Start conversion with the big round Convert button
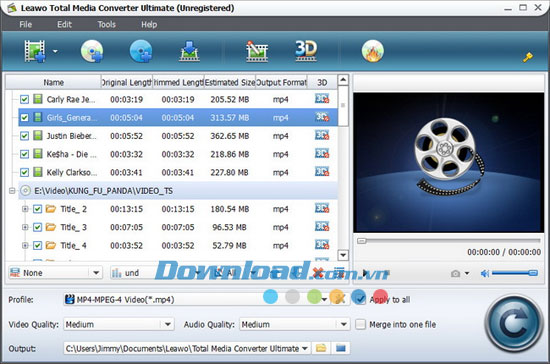This screenshot has height=364, width=550. click(514, 323)
